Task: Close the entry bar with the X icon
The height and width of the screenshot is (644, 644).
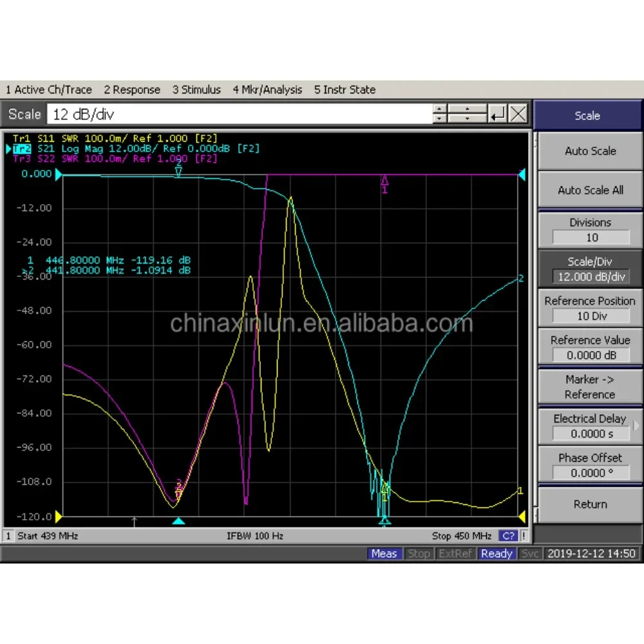Action: (x=518, y=114)
